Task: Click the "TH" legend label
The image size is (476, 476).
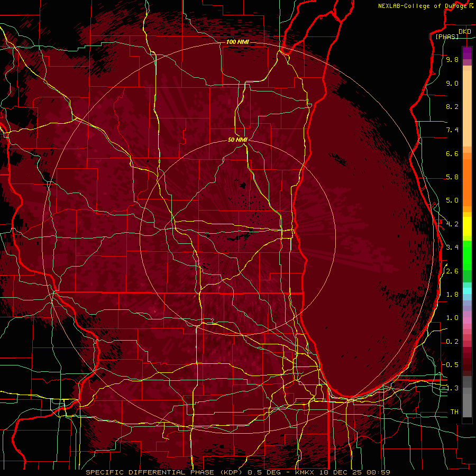Action: click(454, 412)
